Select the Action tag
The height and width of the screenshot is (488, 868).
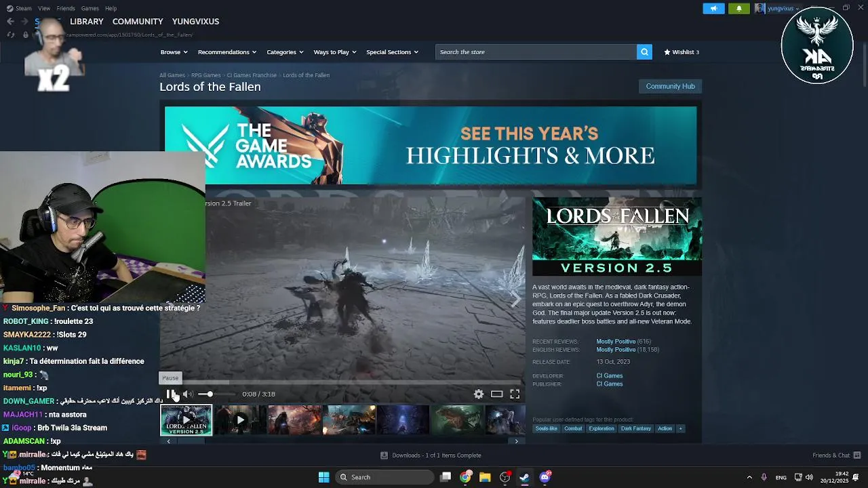(665, 428)
